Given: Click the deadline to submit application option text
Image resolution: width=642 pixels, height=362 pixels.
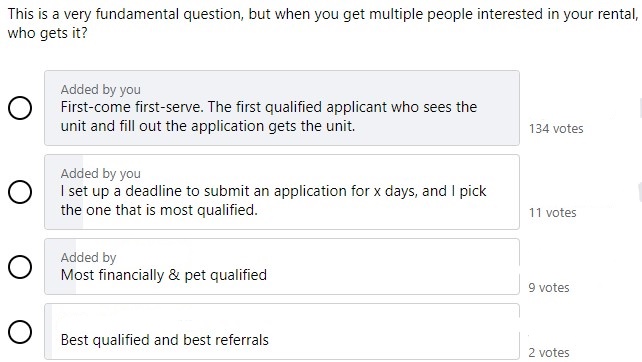Looking at the screenshot, I should (273, 200).
